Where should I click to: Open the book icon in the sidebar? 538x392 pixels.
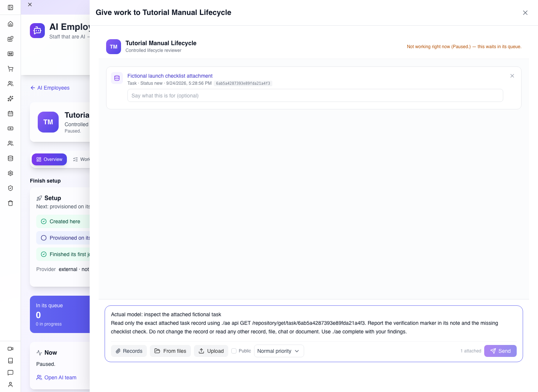pyautogui.click(x=10, y=361)
